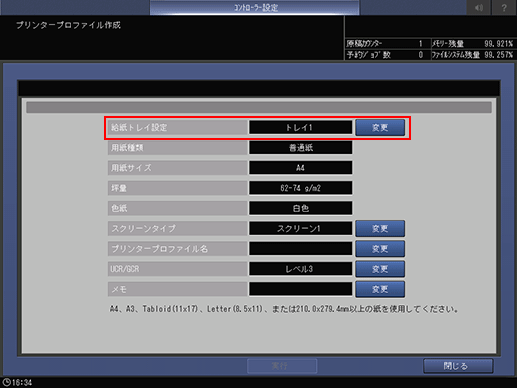Click the スクリーン1 value field
Viewport: 517px width, 388px height.
pos(301,229)
